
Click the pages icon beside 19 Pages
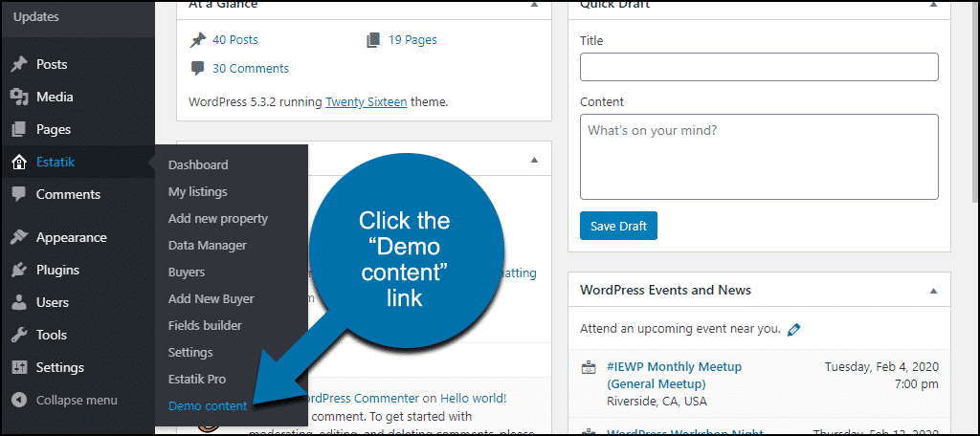pyautogui.click(x=373, y=40)
